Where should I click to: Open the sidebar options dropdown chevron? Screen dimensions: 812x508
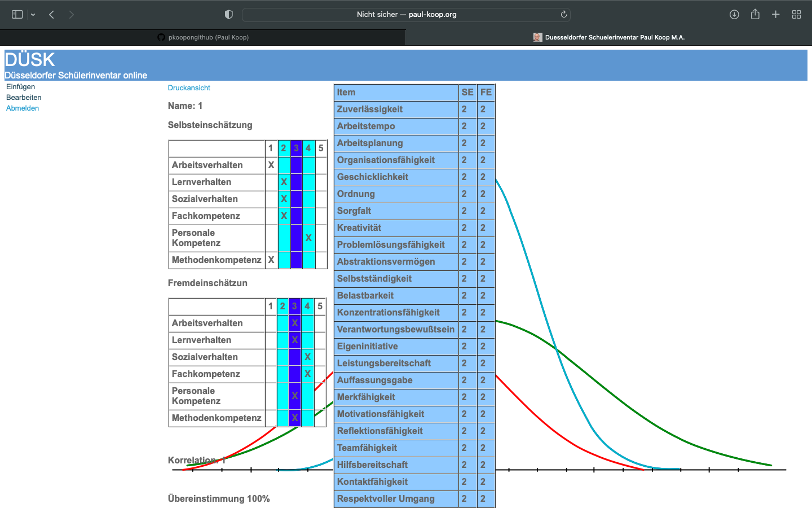33,15
